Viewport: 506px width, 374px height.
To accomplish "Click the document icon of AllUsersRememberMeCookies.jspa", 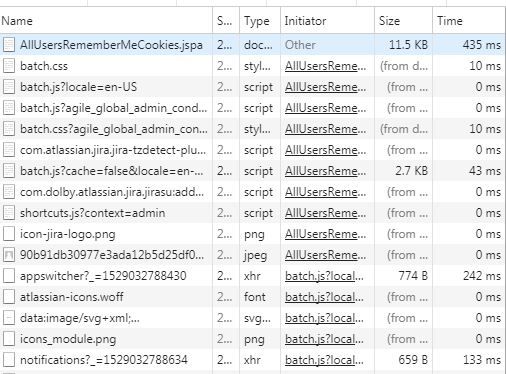I will (x=9, y=45).
